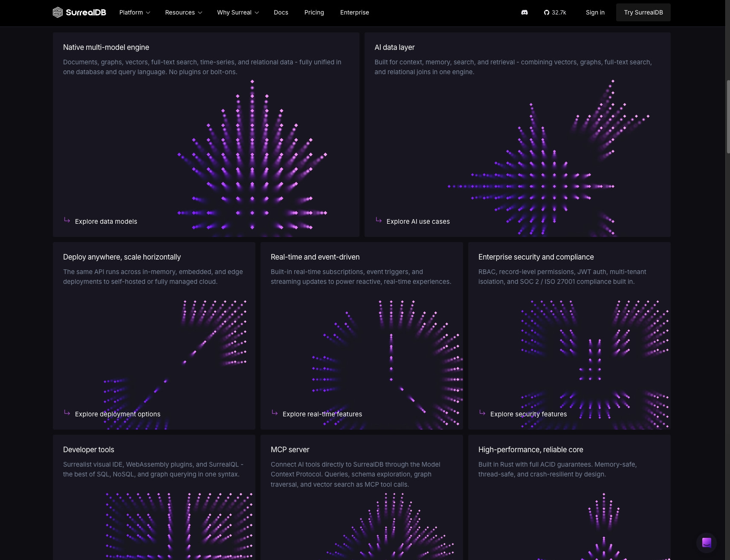Click the SurrealDB logo in header

click(x=79, y=12)
